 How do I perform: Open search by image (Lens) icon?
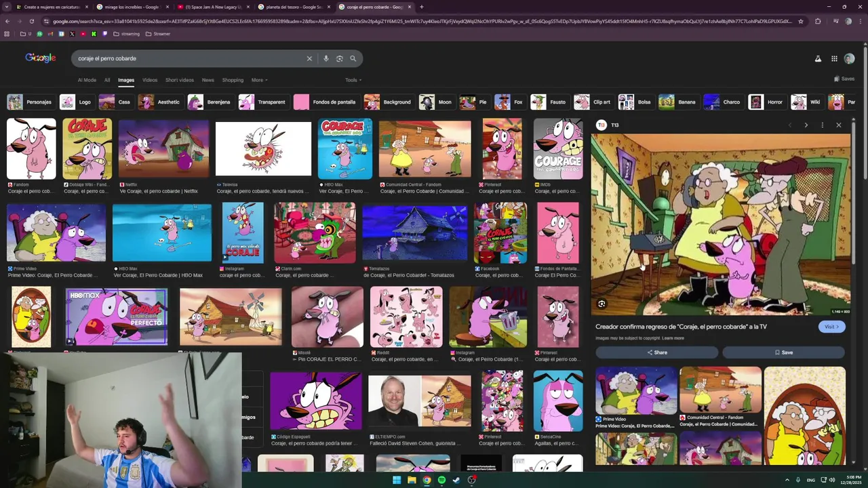pyautogui.click(x=340, y=58)
